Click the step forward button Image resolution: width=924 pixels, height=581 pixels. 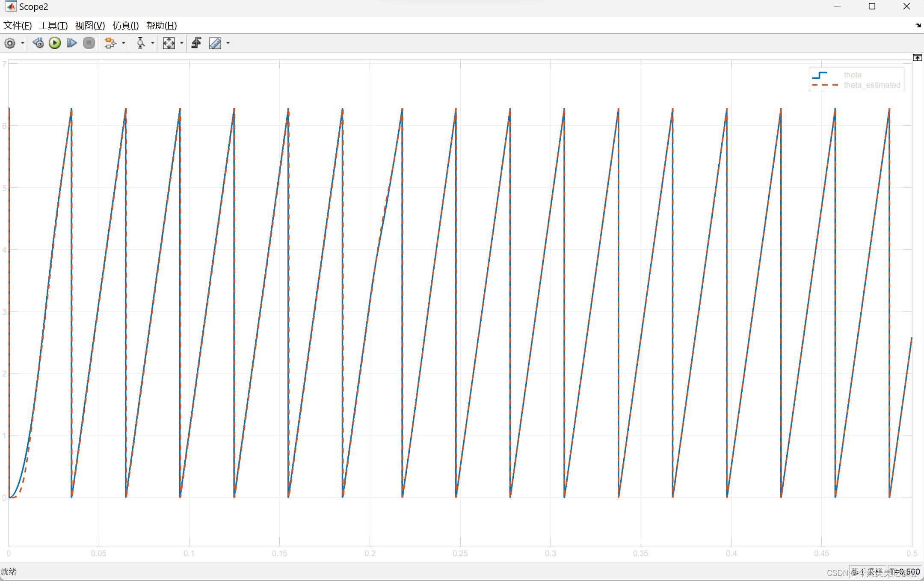72,43
